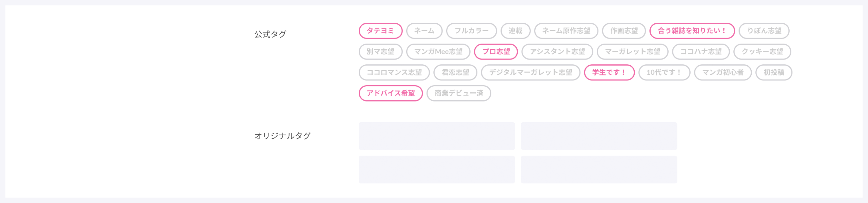868x203 pixels.
Task: Select the 連載 tag
Action: pyautogui.click(x=515, y=31)
